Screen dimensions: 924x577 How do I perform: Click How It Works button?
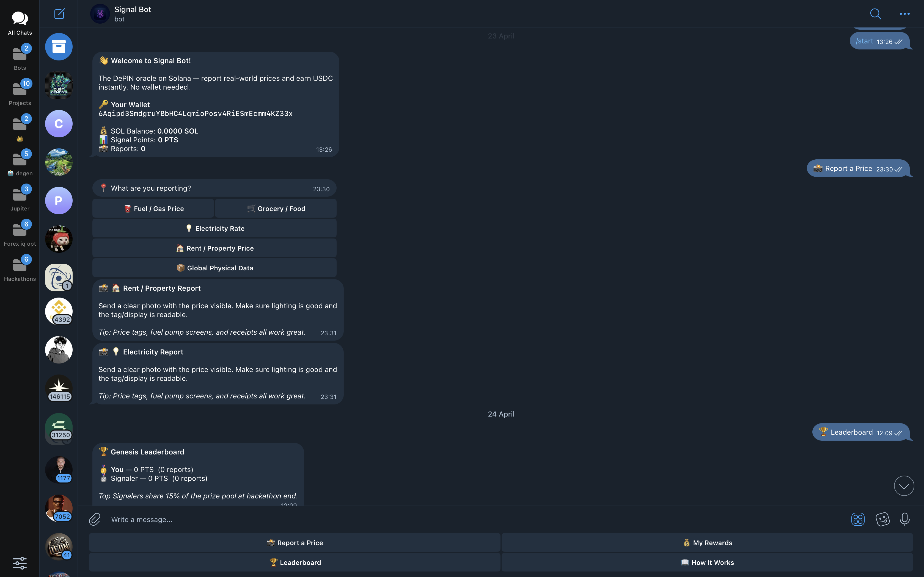tap(707, 562)
